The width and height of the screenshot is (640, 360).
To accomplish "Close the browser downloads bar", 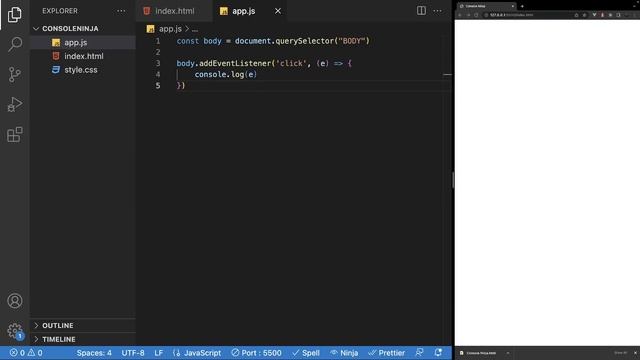I will tap(635, 353).
